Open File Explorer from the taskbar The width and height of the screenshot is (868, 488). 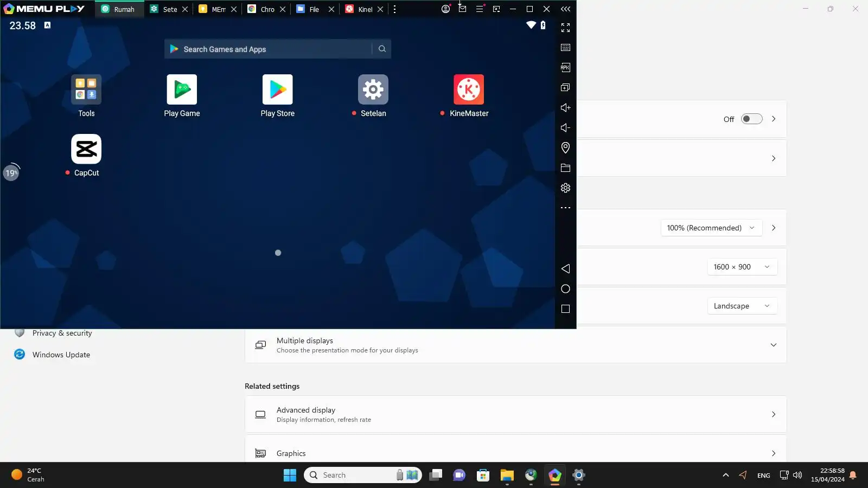tap(507, 476)
